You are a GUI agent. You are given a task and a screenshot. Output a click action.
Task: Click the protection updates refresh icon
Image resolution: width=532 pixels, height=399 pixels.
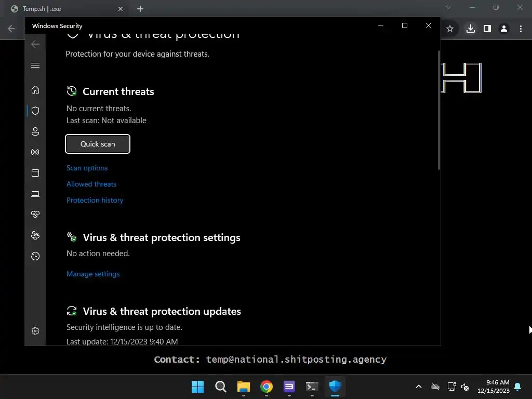72,311
